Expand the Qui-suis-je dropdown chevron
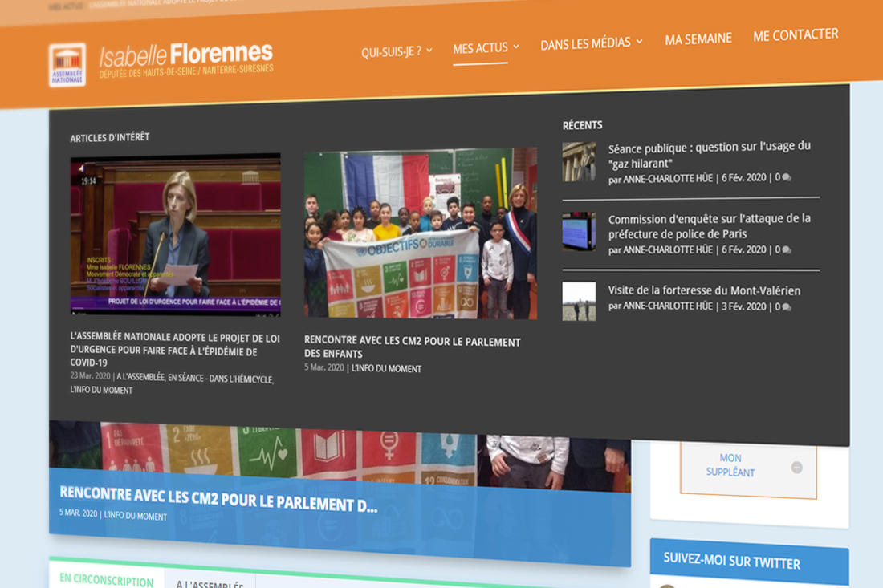The height and width of the screenshot is (588, 883). (x=429, y=51)
